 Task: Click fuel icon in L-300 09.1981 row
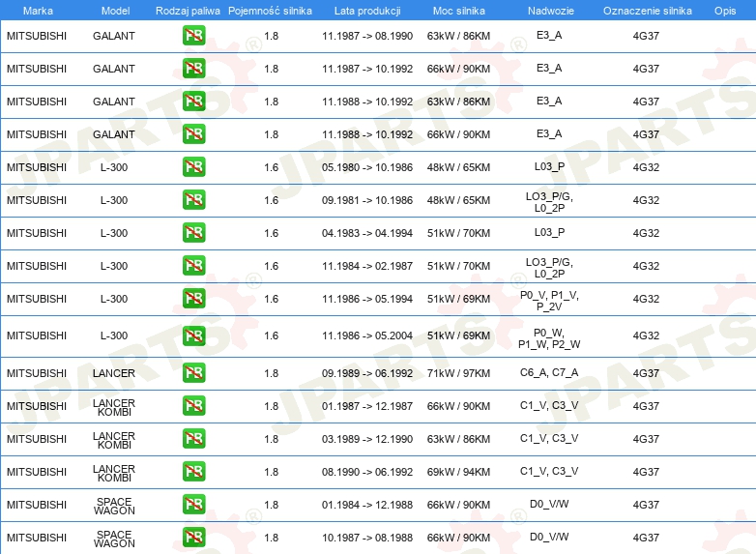[193, 199]
